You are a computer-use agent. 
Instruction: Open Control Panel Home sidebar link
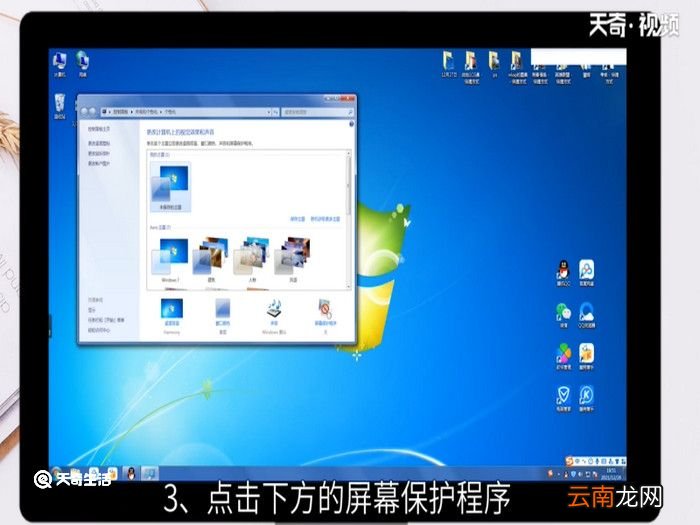point(99,129)
